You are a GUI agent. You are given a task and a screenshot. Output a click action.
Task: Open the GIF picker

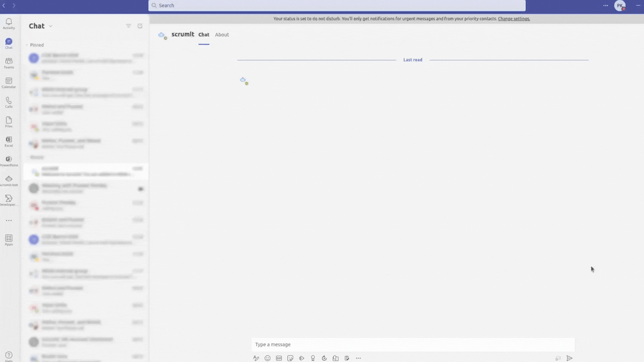pos(279,358)
